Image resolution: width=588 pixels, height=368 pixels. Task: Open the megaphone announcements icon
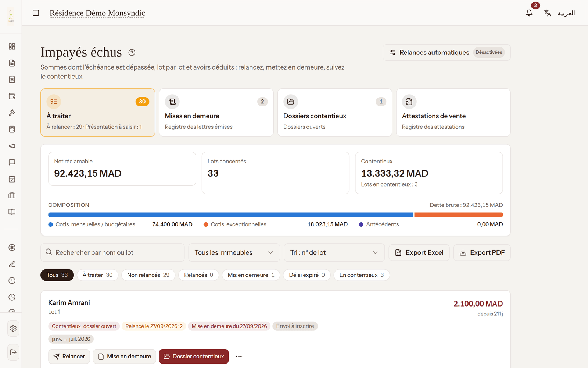12,146
